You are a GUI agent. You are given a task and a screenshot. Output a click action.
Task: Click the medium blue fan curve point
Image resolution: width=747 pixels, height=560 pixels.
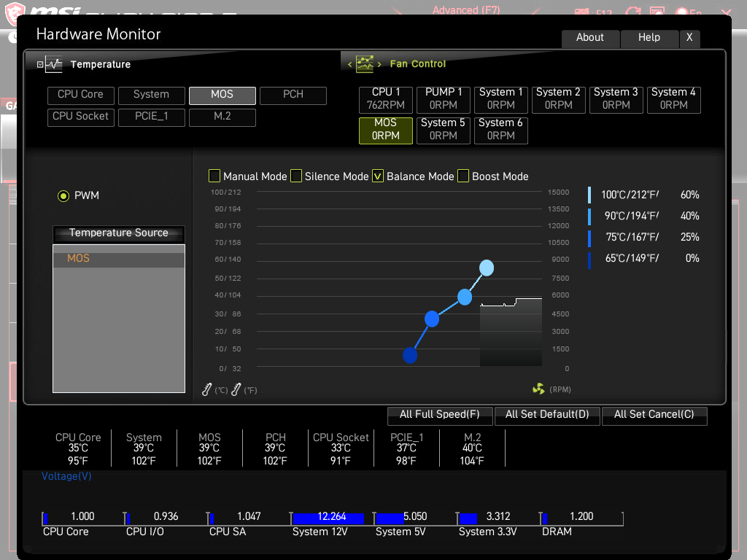point(432,319)
